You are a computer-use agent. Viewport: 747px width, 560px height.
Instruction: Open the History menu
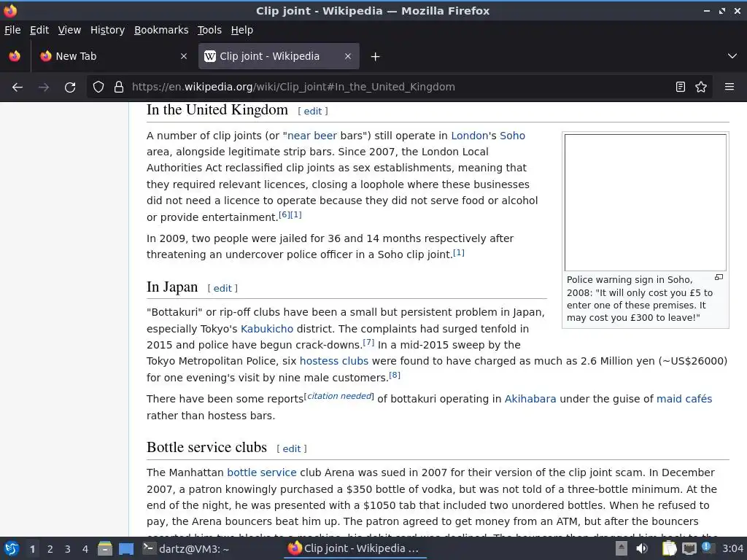[x=107, y=30]
